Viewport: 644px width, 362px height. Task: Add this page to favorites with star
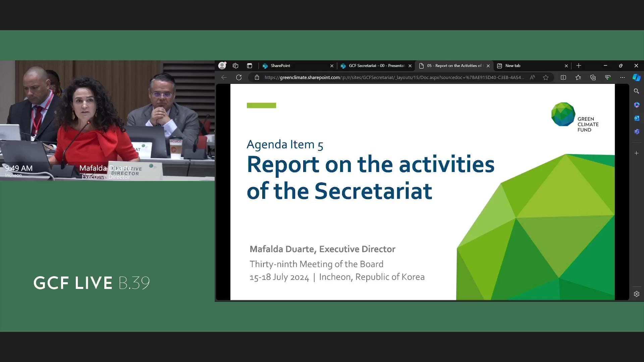pyautogui.click(x=546, y=77)
